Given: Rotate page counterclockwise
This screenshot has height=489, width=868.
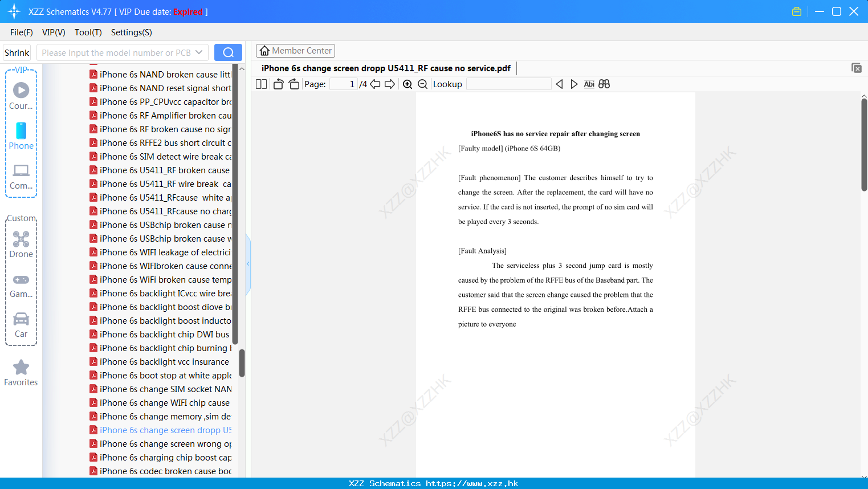Looking at the screenshot, I should pos(278,84).
